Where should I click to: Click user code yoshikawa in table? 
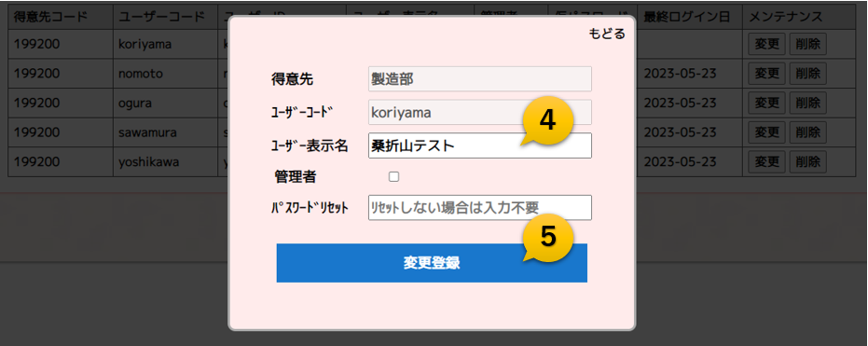[x=150, y=162]
